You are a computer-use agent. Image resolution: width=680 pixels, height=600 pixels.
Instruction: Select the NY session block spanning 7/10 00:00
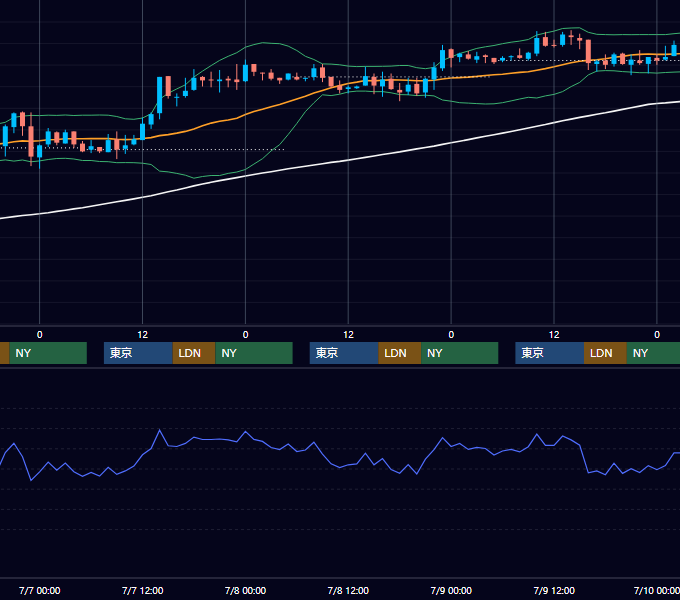[653, 353]
